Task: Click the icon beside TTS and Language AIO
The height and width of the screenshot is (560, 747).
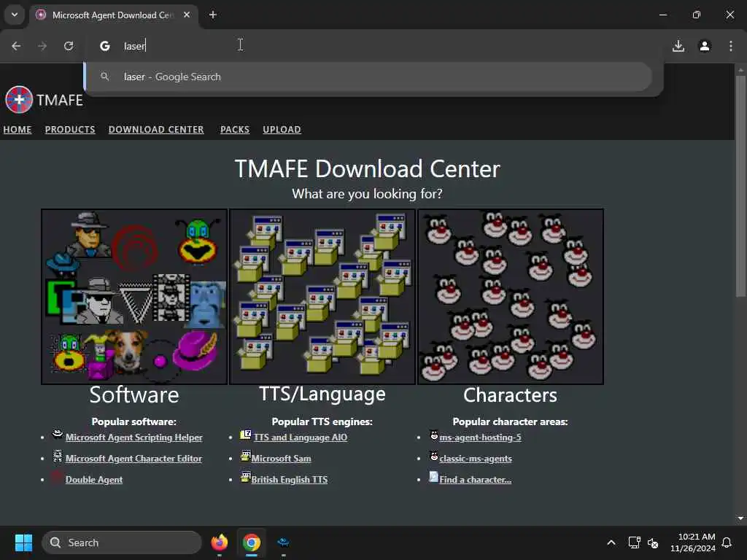Action: [x=246, y=434]
